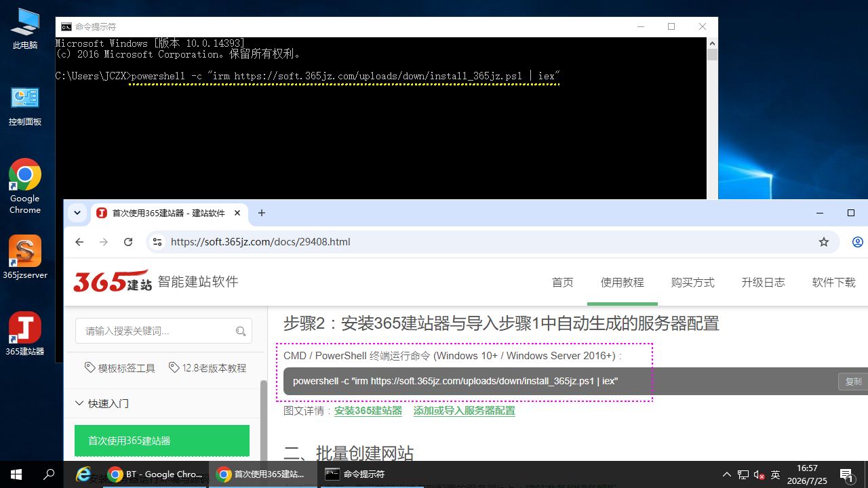Click the powershell command text in code box
Image resolution: width=868 pixels, height=488 pixels.
tap(455, 382)
